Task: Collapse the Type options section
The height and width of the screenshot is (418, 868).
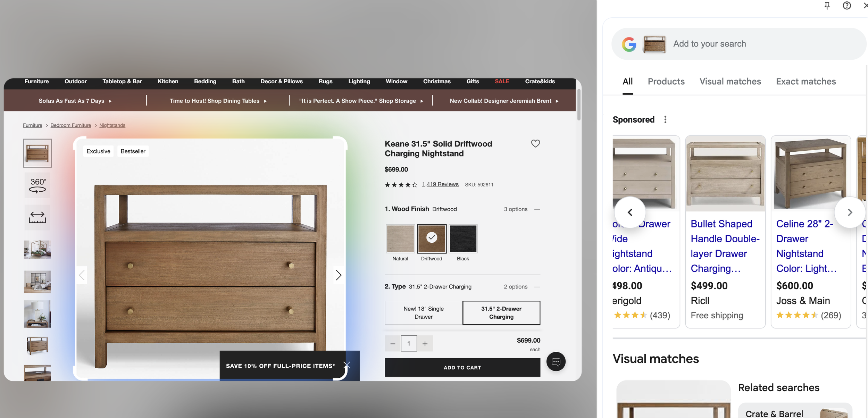Action: [x=537, y=287]
